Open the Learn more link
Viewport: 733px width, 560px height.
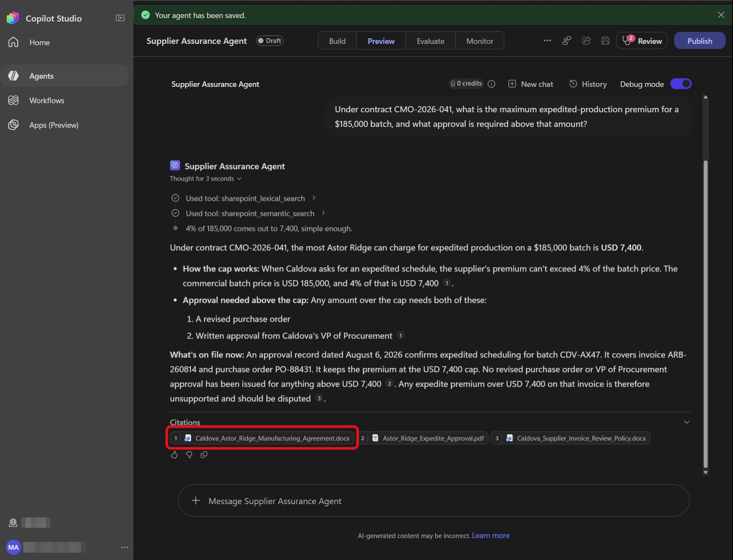(490, 535)
